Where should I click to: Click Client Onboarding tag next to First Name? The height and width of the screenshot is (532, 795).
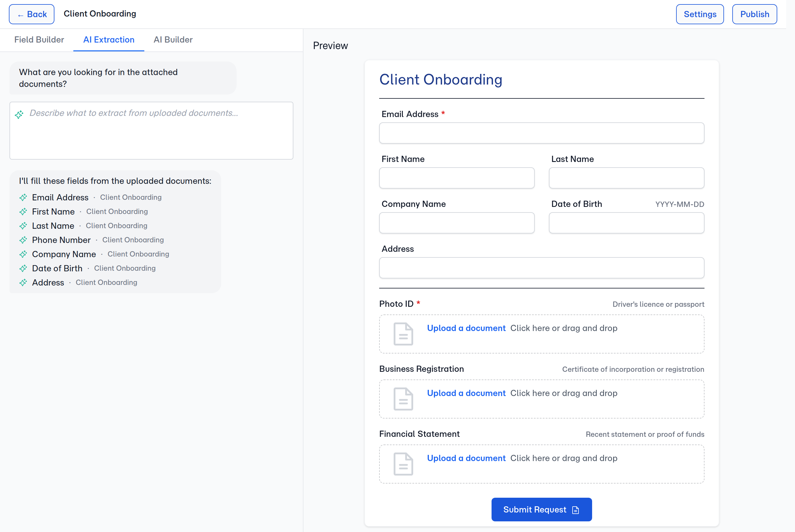point(117,212)
